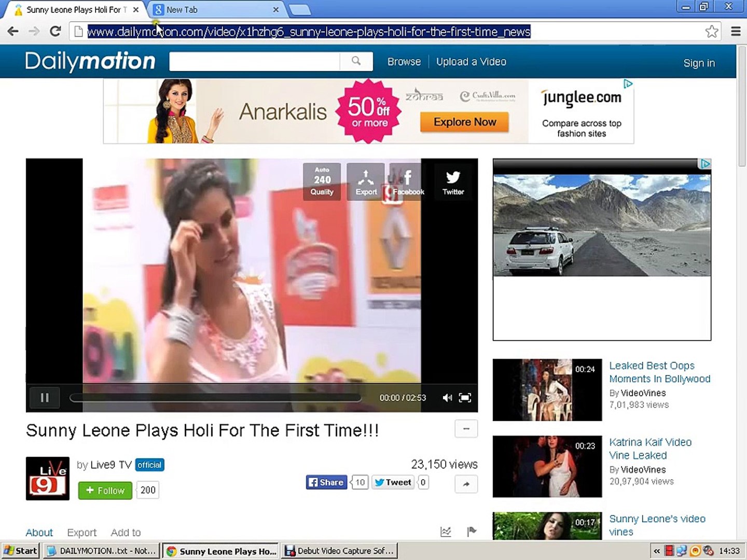Click the 00:23 video thumbnail
Screen dimensions: 747x560
coord(547,467)
